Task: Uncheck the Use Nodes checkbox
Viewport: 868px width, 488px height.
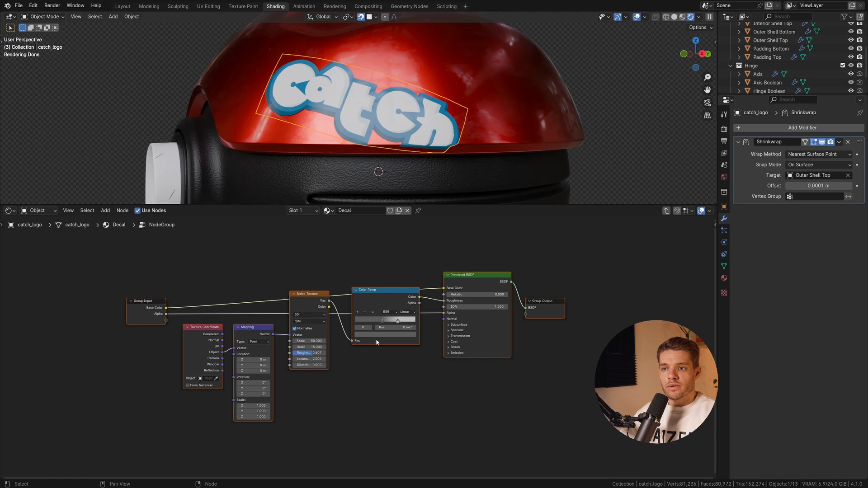Action: [137, 211]
